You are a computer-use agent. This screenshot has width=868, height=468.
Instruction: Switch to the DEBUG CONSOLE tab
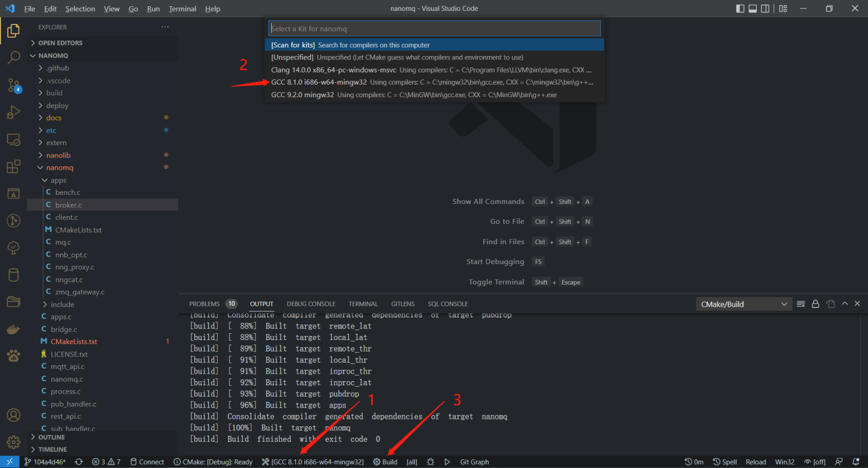click(311, 304)
